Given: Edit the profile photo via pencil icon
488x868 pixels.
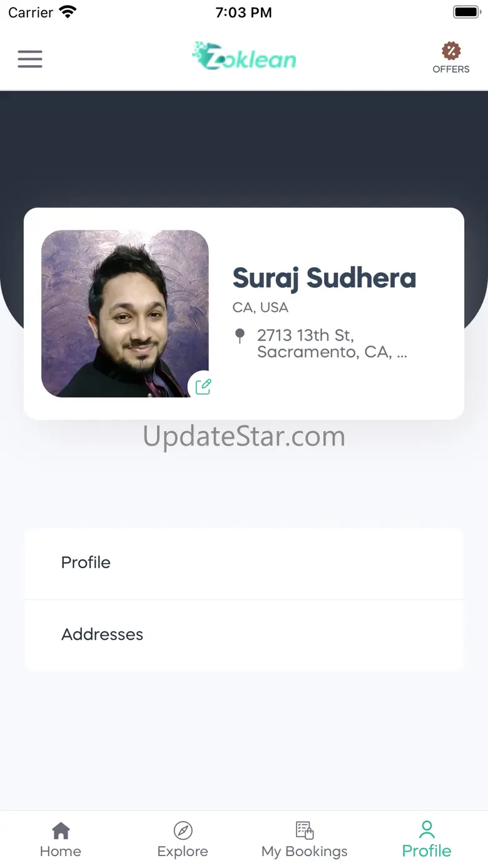Looking at the screenshot, I should [x=203, y=386].
